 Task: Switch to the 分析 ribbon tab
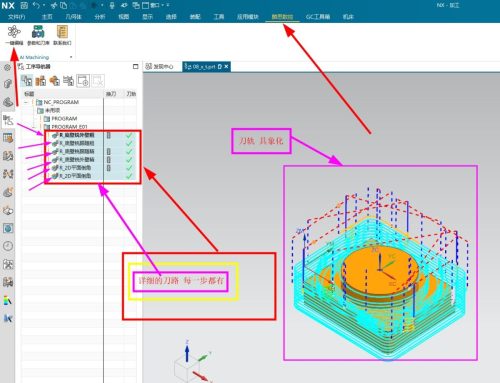(100, 17)
